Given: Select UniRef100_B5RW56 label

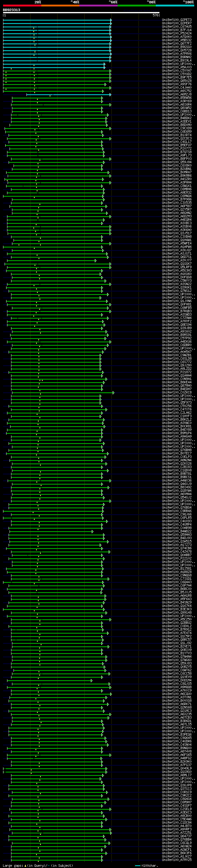Looking at the screenshot, I should pyautogui.click(x=177, y=98).
